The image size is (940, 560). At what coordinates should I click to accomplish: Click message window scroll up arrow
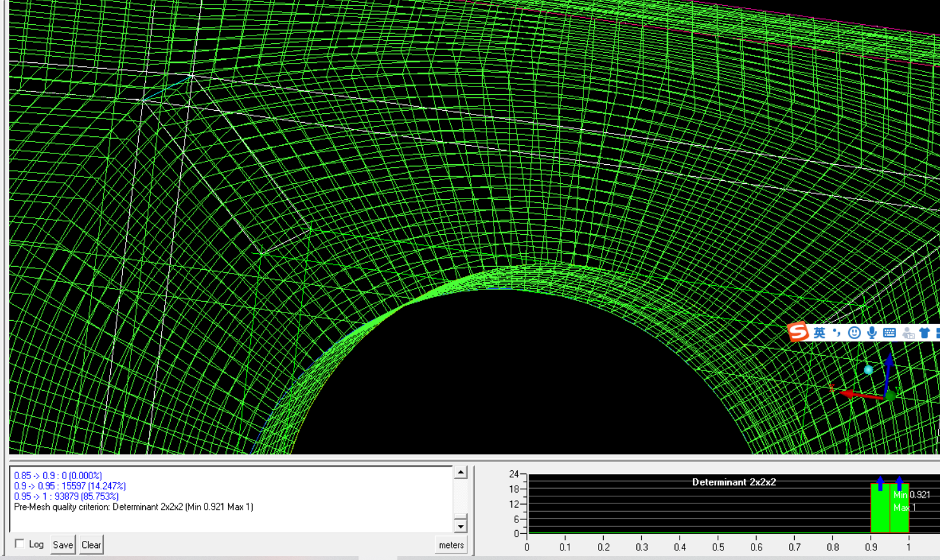pyautogui.click(x=461, y=473)
